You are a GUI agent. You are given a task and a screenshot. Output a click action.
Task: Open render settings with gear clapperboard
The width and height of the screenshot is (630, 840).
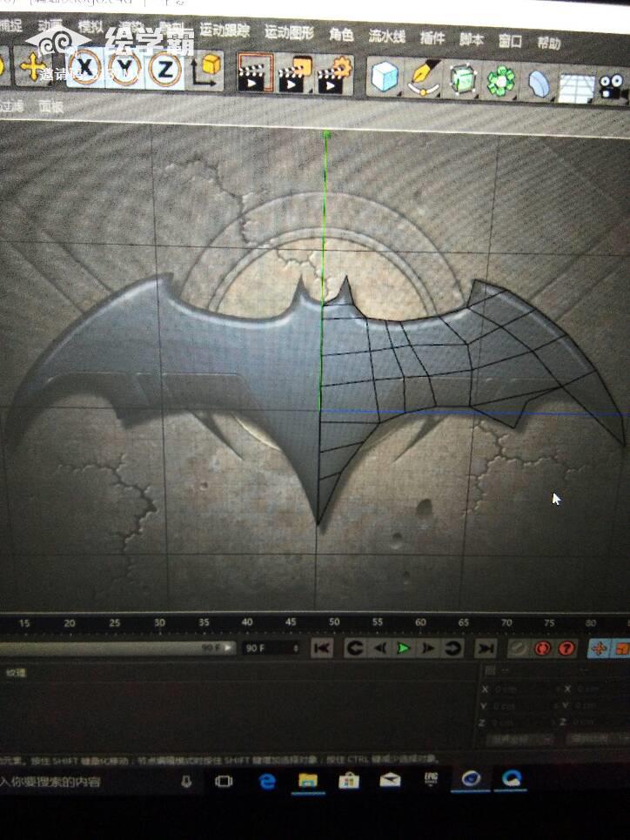point(334,75)
